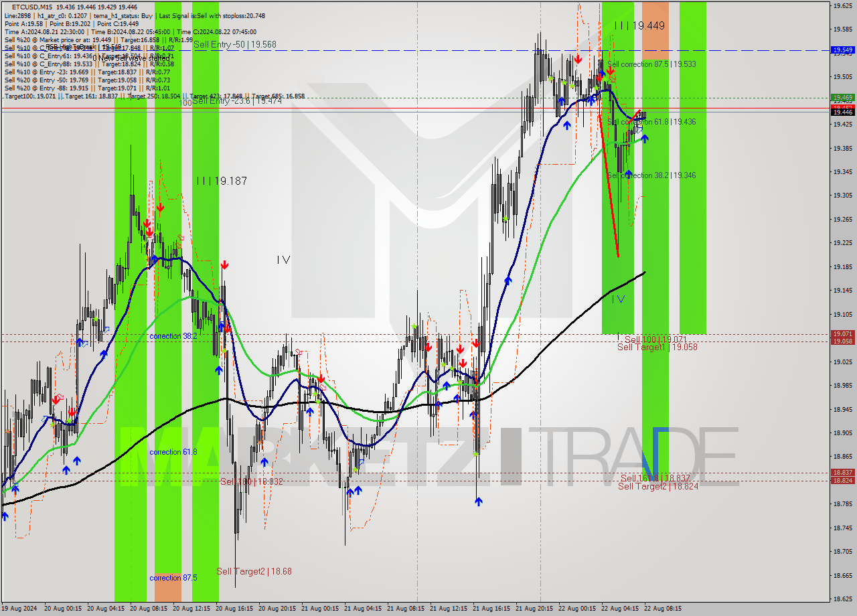The image size is (857, 616).
Task: Click the red 19.058 price tag
Action: 842,341
